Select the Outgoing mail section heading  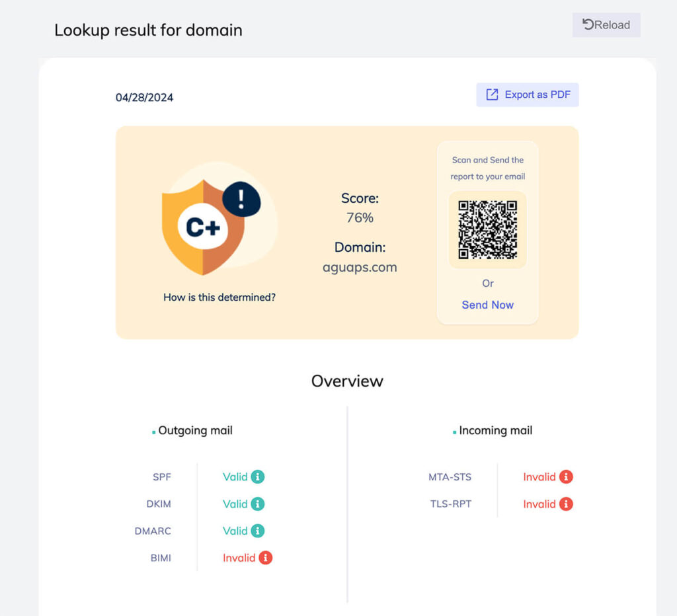(195, 430)
